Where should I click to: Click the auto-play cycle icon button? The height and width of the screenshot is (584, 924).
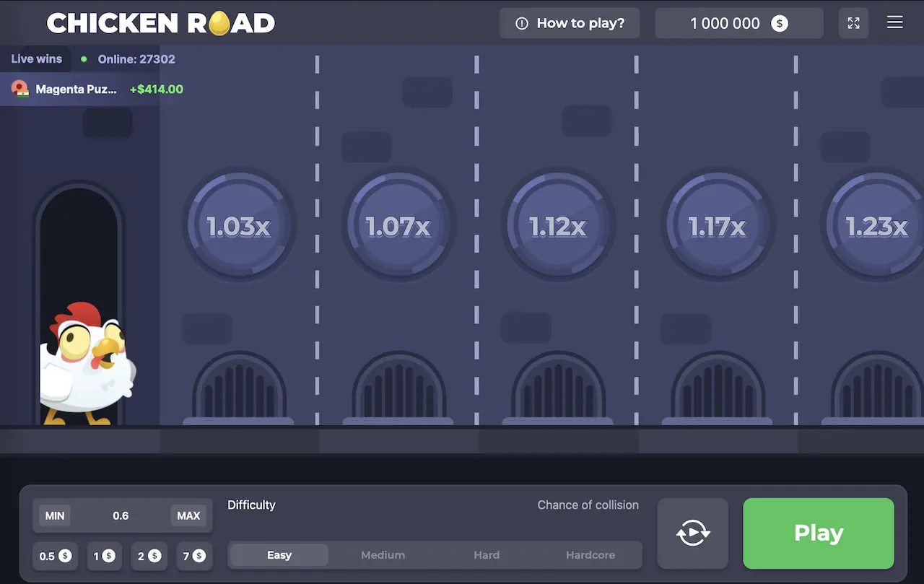click(x=693, y=533)
